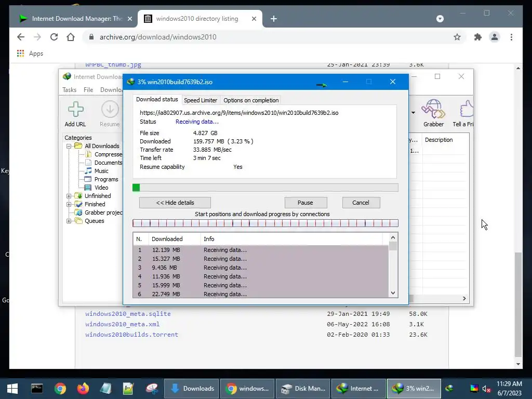Click the Hide details button

(x=175, y=203)
